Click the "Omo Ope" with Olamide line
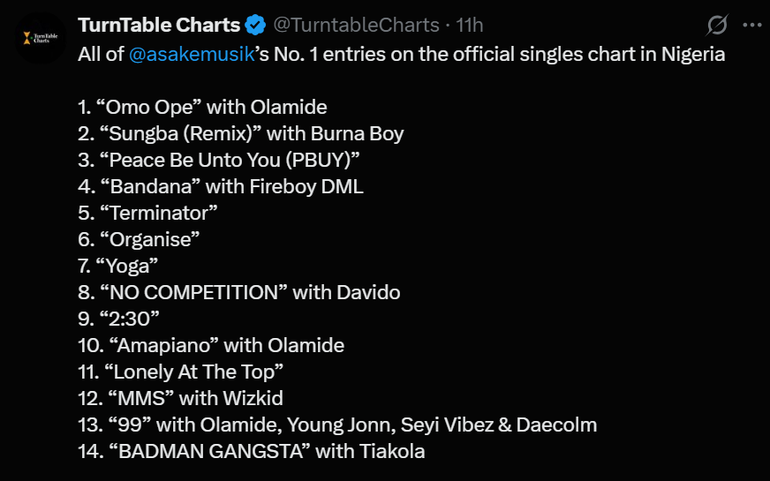This screenshot has height=481, width=770. [202, 106]
